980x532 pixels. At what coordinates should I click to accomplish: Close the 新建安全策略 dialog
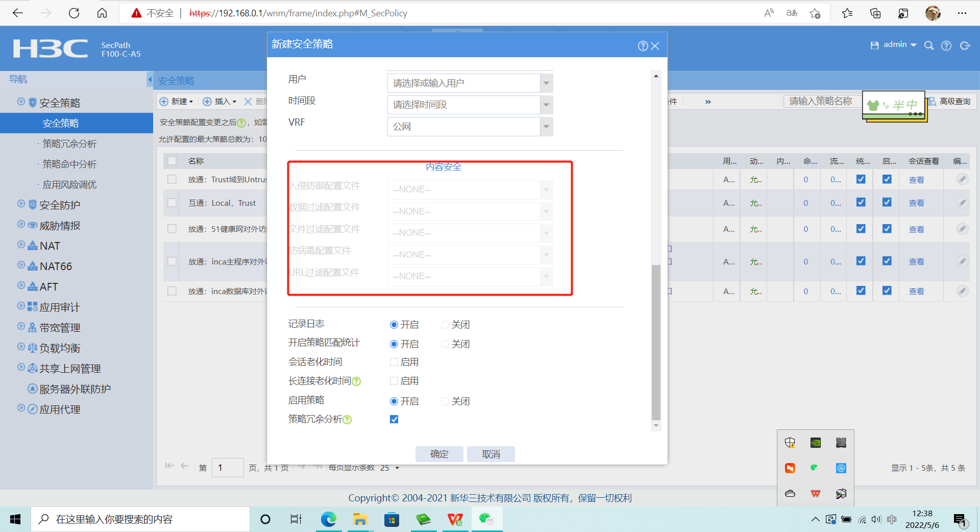click(x=655, y=46)
